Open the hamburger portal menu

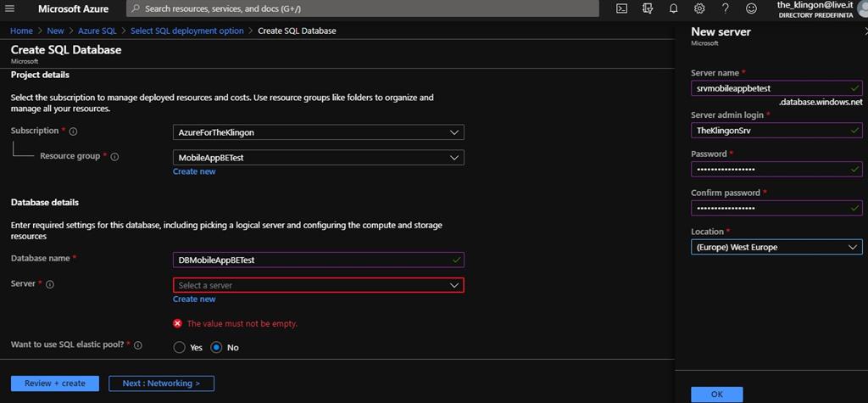(x=10, y=8)
